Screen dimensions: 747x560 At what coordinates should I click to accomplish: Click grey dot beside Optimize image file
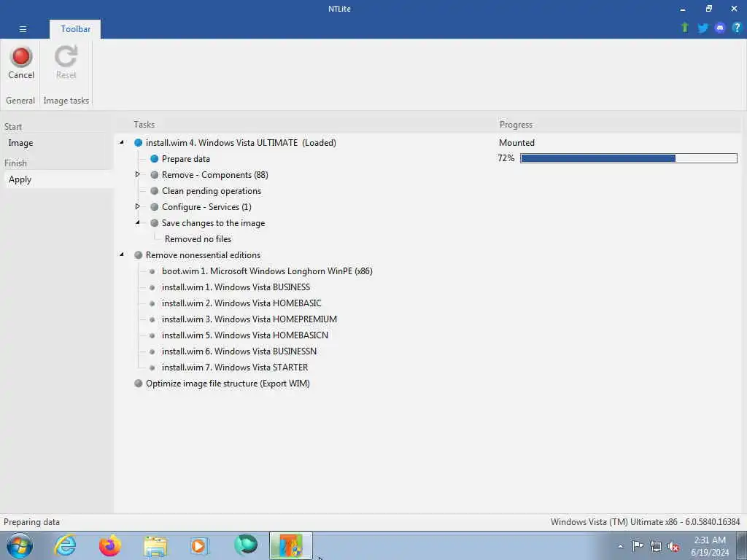[138, 384]
